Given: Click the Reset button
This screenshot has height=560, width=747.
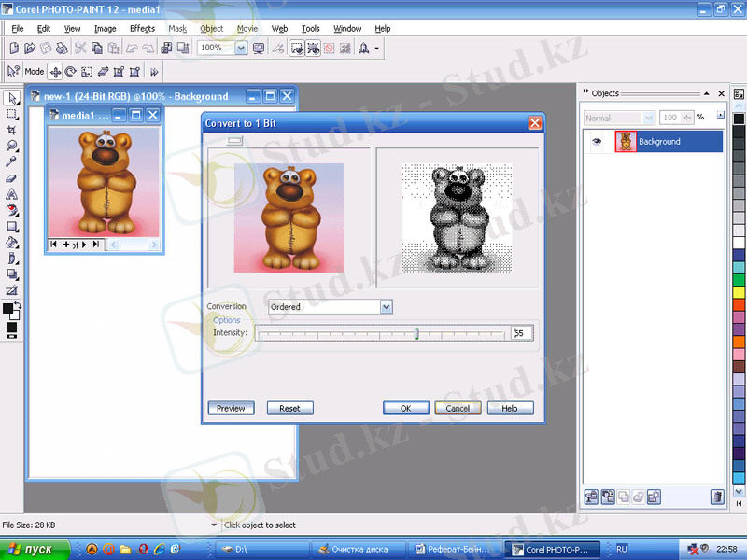Looking at the screenshot, I should pos(289,408).
